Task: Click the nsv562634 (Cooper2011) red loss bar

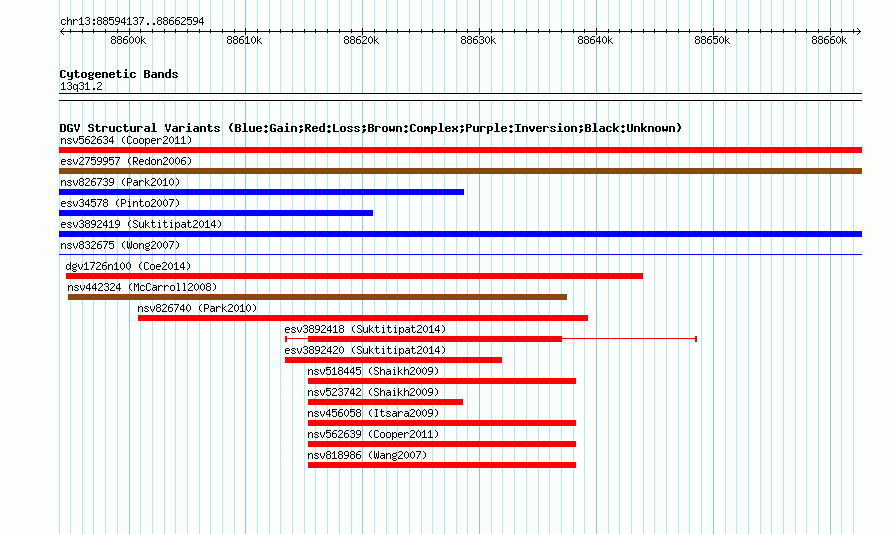Action: click(460, 150)
